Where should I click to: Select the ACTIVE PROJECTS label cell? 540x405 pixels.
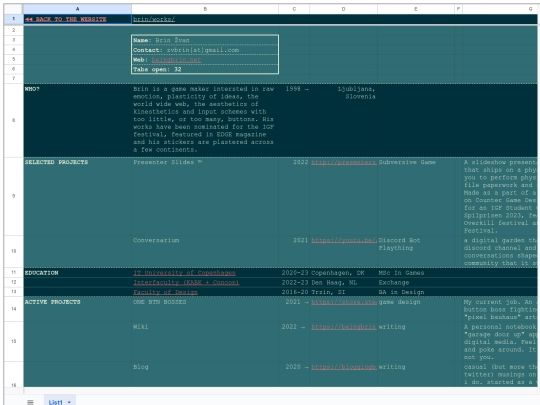[x=77, y=309]
